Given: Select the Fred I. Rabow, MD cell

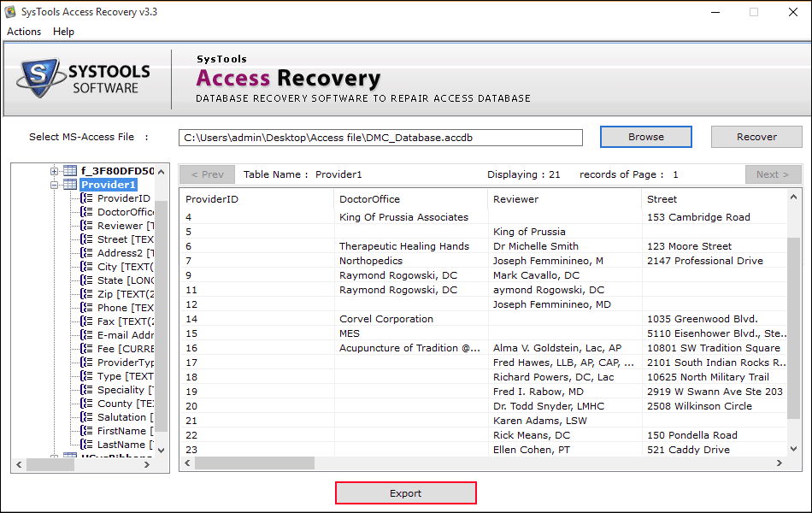Looking at the screenshot, I should [x=564, y=392].
